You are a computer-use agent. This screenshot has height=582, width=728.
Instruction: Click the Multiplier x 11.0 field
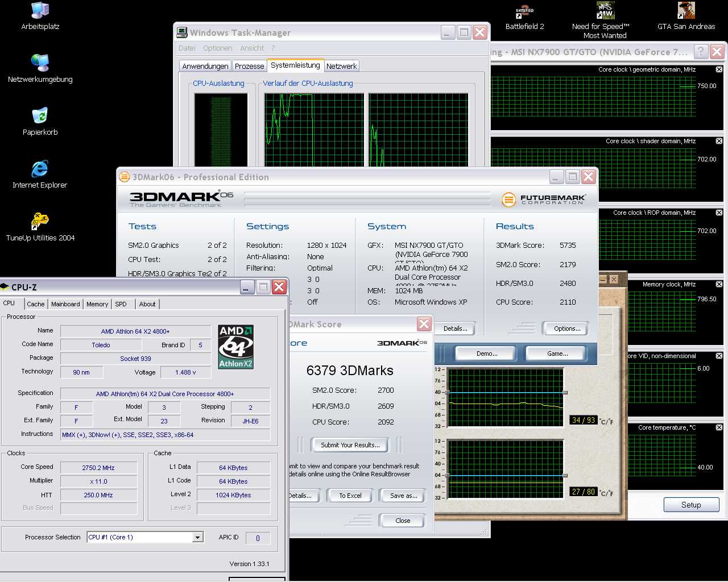point(98,481)
